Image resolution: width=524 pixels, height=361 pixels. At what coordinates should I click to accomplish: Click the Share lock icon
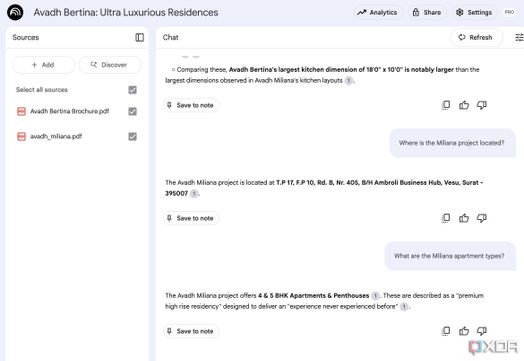[416, 12]
